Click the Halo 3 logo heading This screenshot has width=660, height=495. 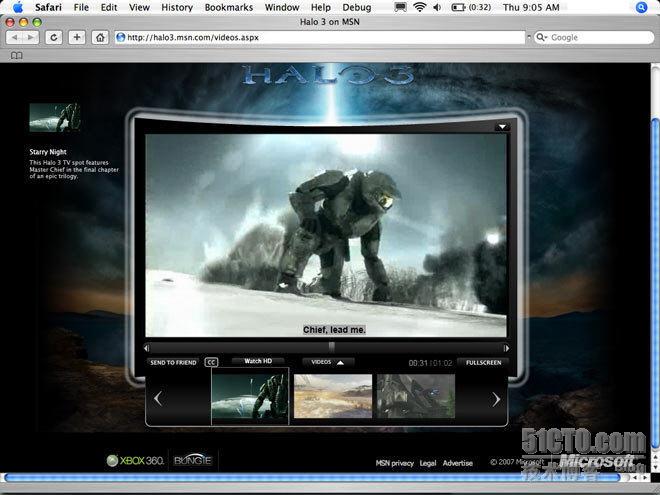328,76
